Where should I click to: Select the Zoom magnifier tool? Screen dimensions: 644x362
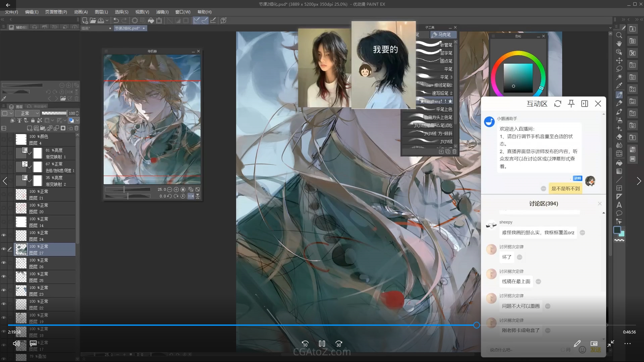pos(619,35)
